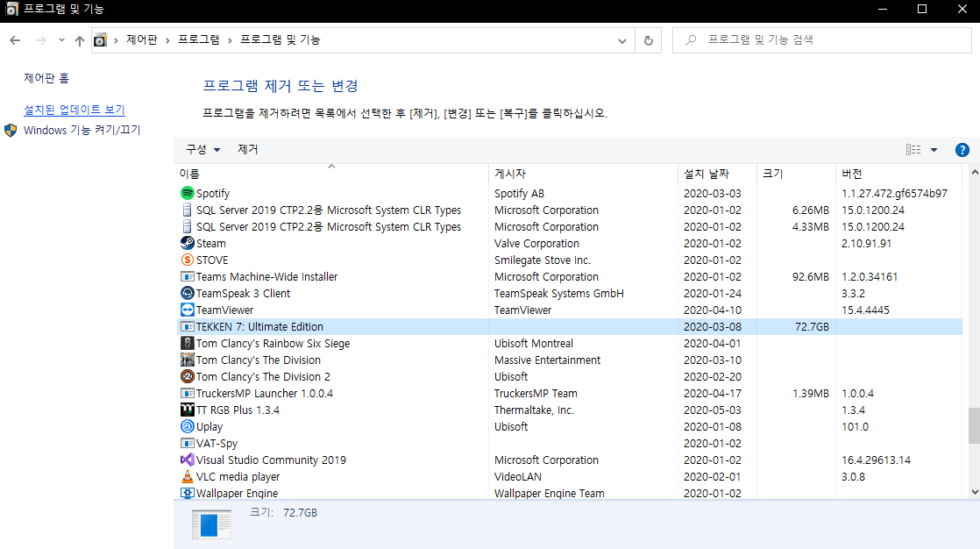This screenshot has height=549, width=980.
Task: Select Smilegate Stove Inc. cell
Action: (x=543, y=260)
